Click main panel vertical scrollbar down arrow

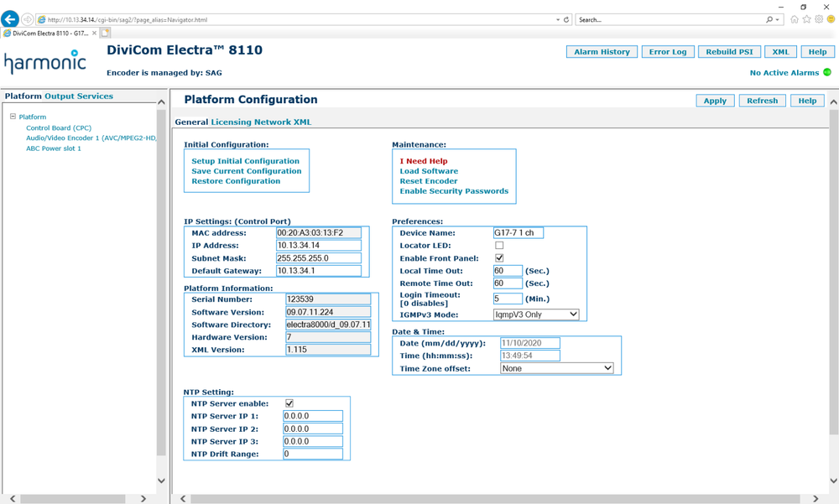(834, 481)
